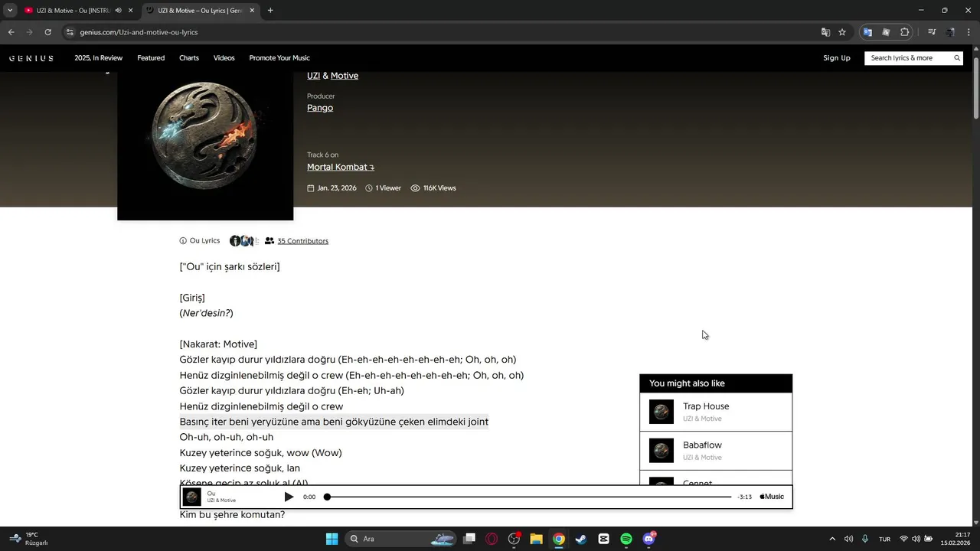The width and height of the screenshot is (980, 551).
Task: Click the Sign Up link
Action: point(837,58)
